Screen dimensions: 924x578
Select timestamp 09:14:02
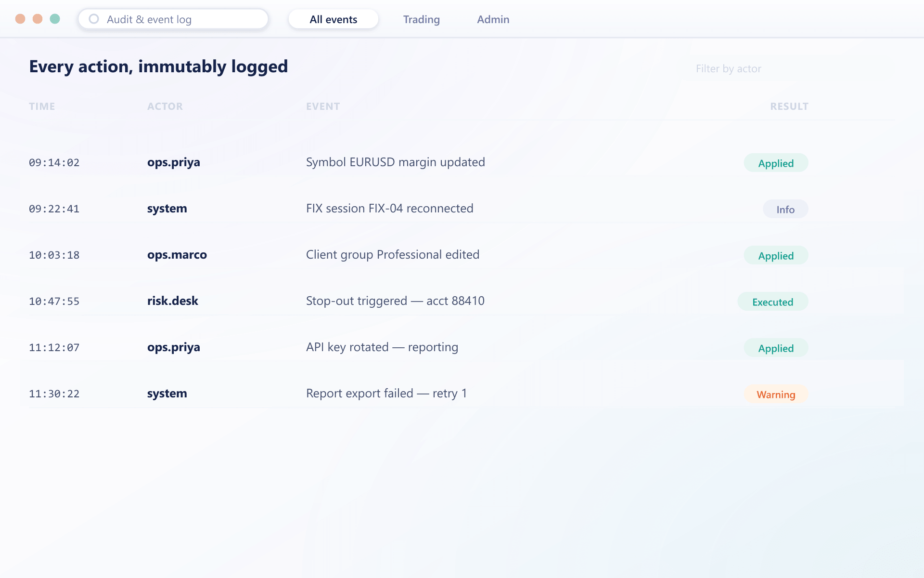click(54, 163)
